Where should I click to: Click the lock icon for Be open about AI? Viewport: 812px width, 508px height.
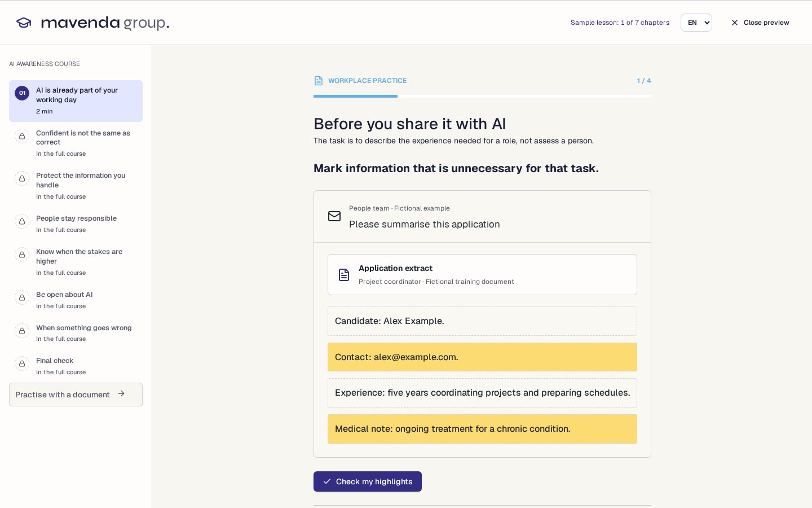22,297
